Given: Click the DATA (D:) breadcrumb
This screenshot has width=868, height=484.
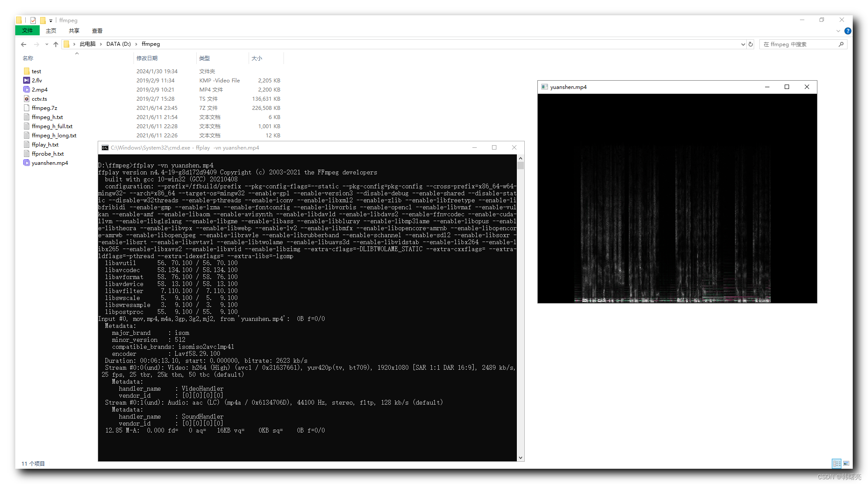Looking at the screenshot, I should [118, 44].
